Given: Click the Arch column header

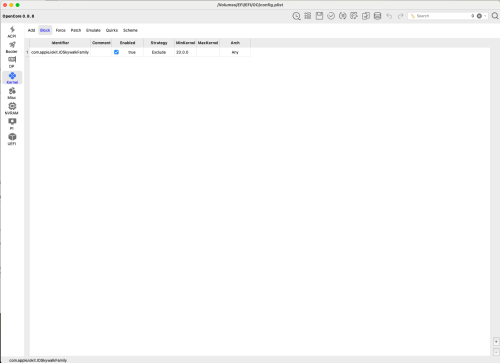Looking at the screenshot, I should [235, 43].
